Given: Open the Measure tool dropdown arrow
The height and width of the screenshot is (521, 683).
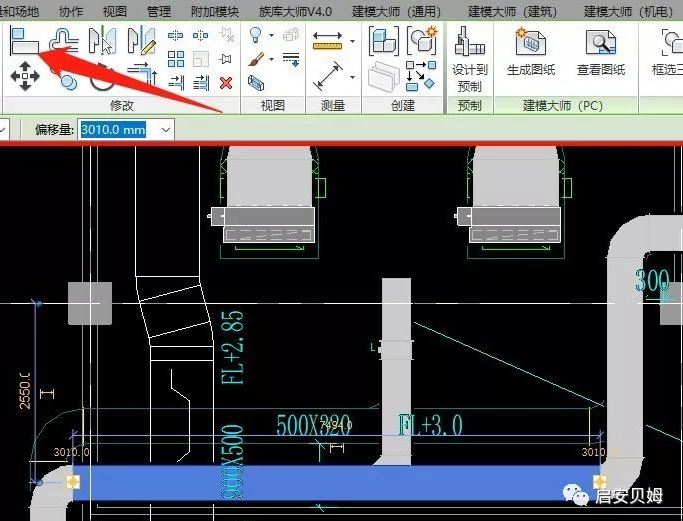Looking at the screenshot, I should tap(352, 41).
